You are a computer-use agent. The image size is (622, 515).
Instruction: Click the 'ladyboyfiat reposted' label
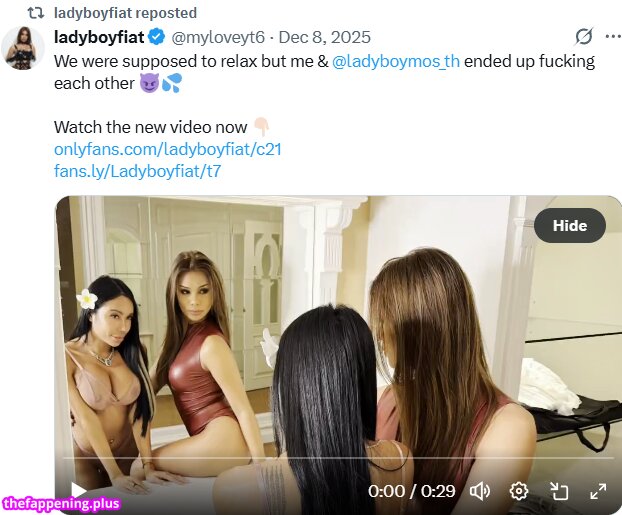(125, 13)
